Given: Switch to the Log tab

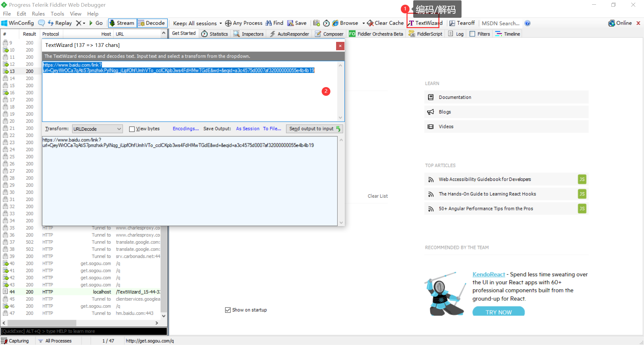Looking at the screenshot, I should coord(456,34).
